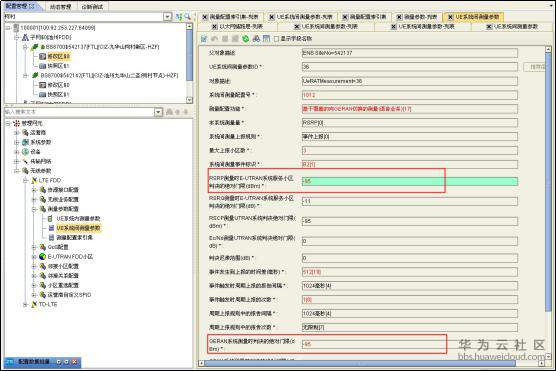
Task: Close the 测量参数-列表 tab with its X icon
Action: [x=399, y=17]
